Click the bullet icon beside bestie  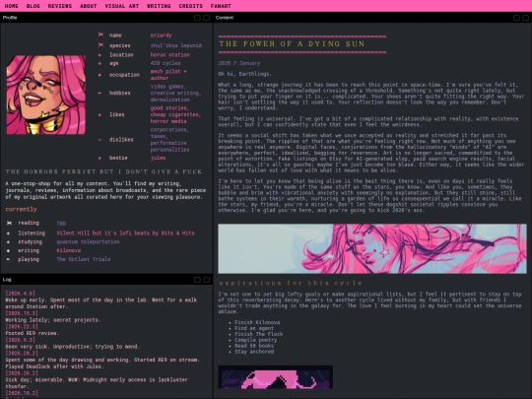coord(100,158)
